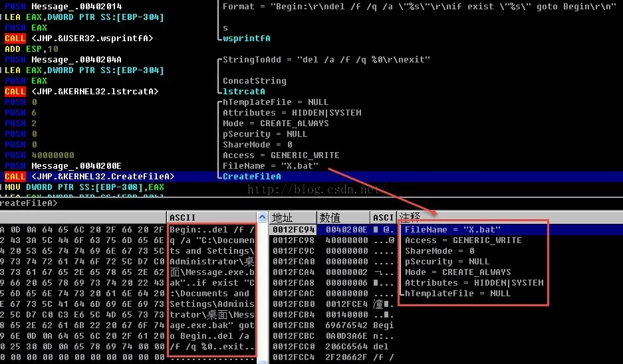This screenshot has width=623, height=364.
Task: Click stack value 00140000
Action: [346, 315]
